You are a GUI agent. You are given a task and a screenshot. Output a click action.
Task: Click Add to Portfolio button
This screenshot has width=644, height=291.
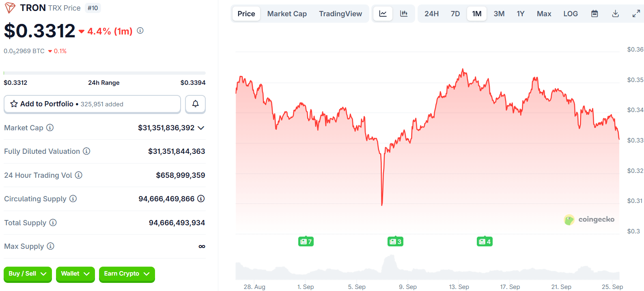point(92,104)
